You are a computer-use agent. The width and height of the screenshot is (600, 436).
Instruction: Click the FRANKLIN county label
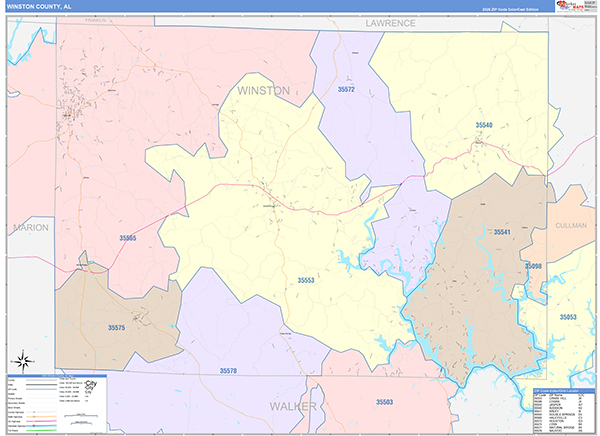click(x=95, y=20)
